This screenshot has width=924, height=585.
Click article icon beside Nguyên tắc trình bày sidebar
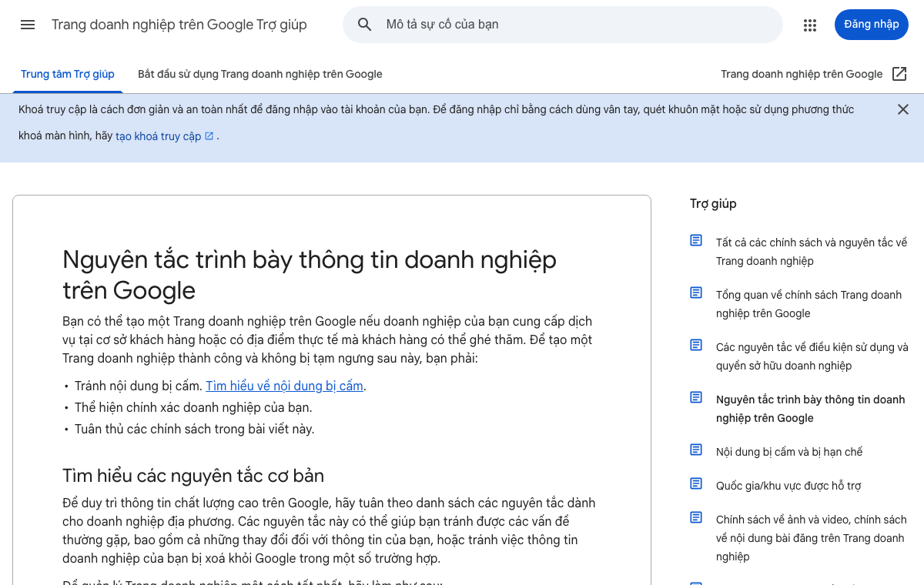696,397
